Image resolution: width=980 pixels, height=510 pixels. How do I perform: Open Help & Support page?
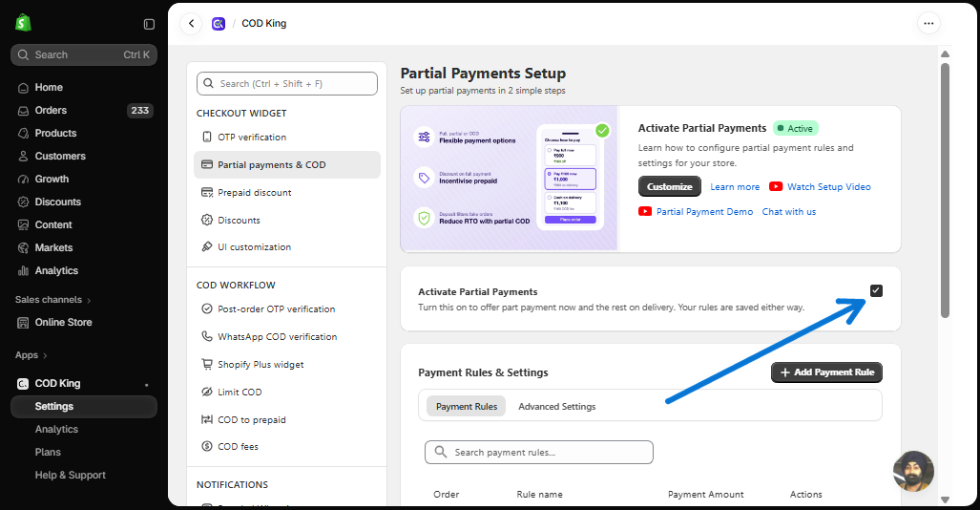(71, 475)
